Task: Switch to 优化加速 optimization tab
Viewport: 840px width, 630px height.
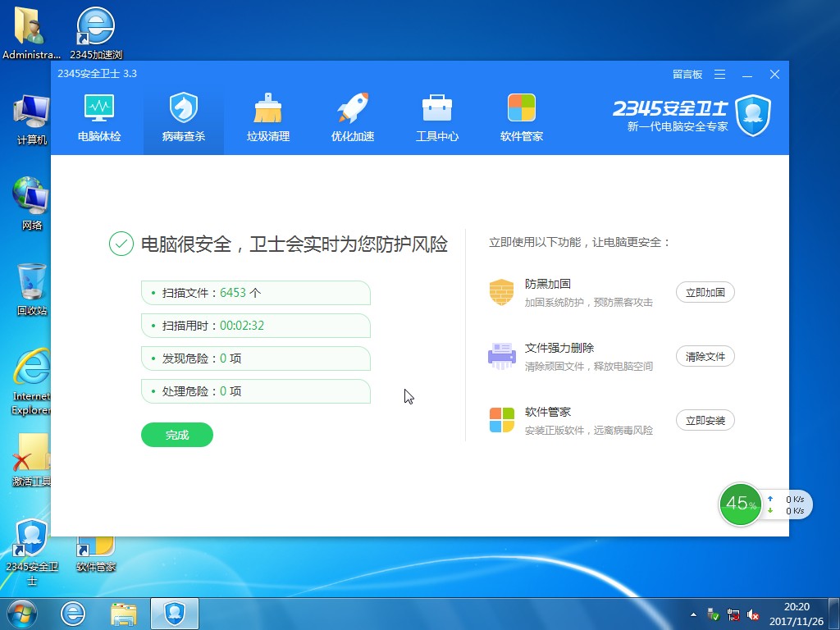Action: tap(353, 118)
